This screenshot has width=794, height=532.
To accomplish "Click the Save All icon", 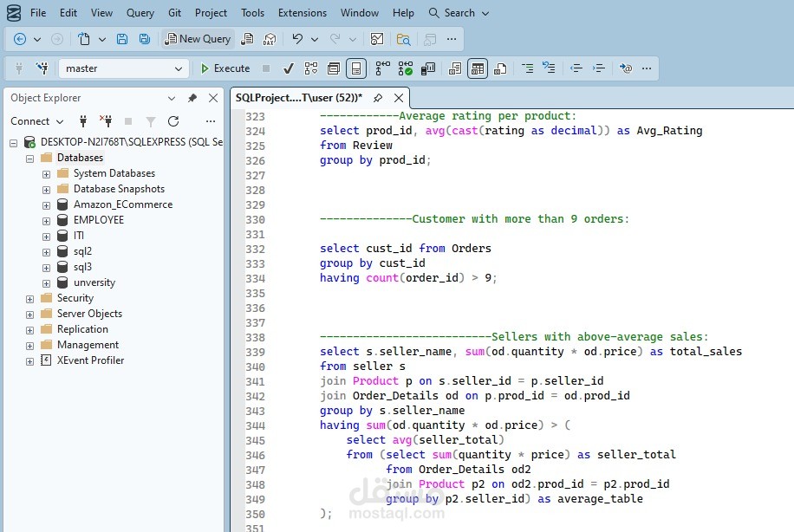I will click(144, 39).
